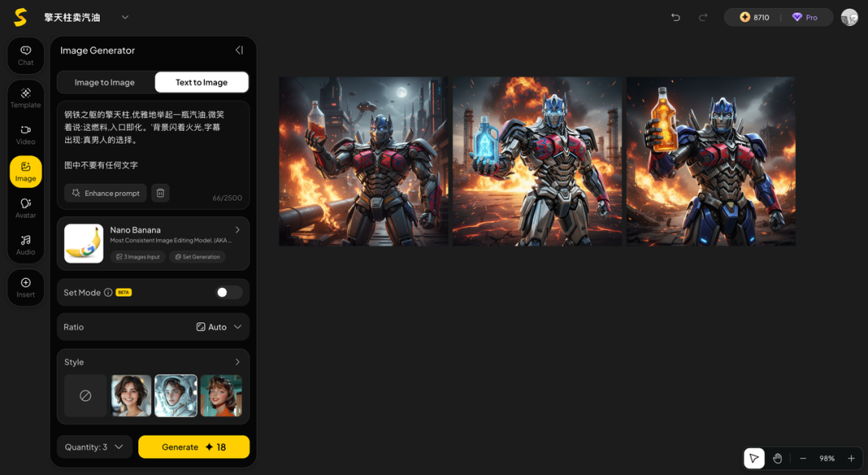Switch to Video generator in sidebar
868x475 pixels.
[x=26, y=134]
